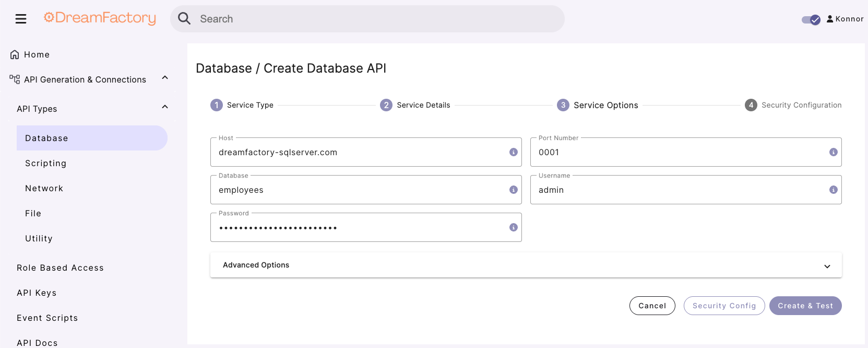Click the Username input field
This screenshot has width=868, height=348.
coord(686,190)
